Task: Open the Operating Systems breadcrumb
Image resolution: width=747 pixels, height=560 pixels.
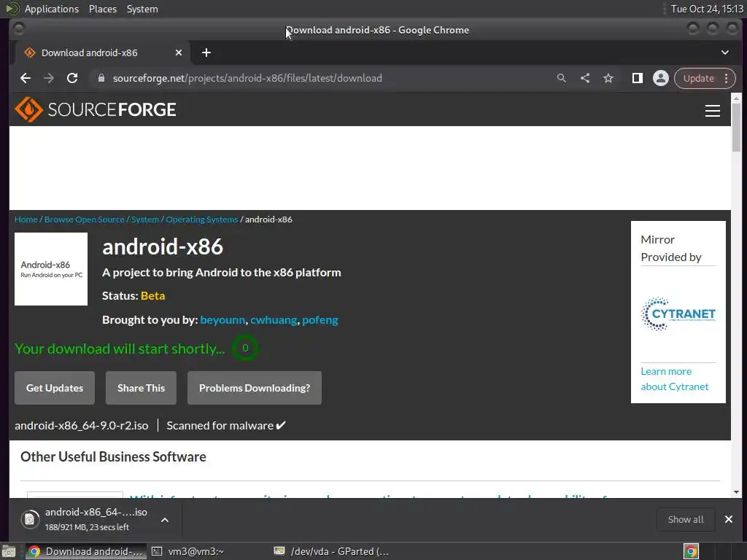Action: click(x=201, y=219)
